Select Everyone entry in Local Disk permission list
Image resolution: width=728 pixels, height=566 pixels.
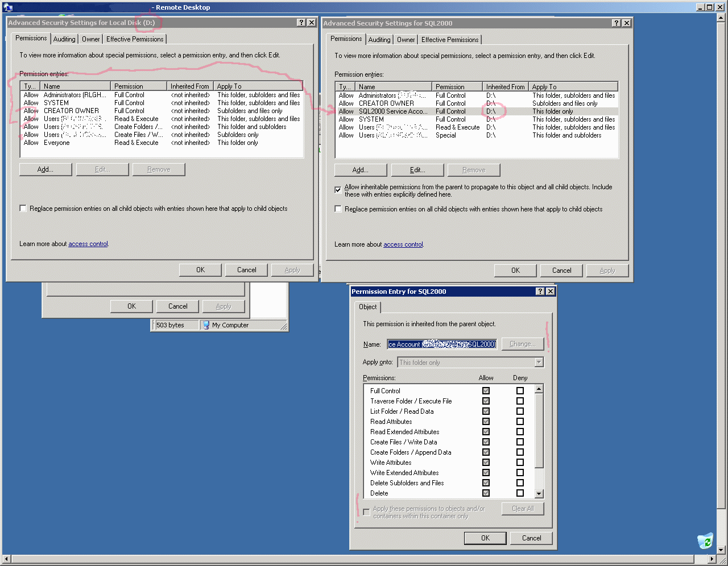click(162, 143)
